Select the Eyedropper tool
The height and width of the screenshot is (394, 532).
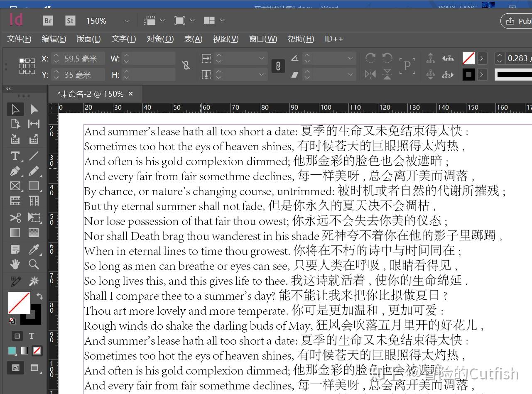tap(35, 249)
